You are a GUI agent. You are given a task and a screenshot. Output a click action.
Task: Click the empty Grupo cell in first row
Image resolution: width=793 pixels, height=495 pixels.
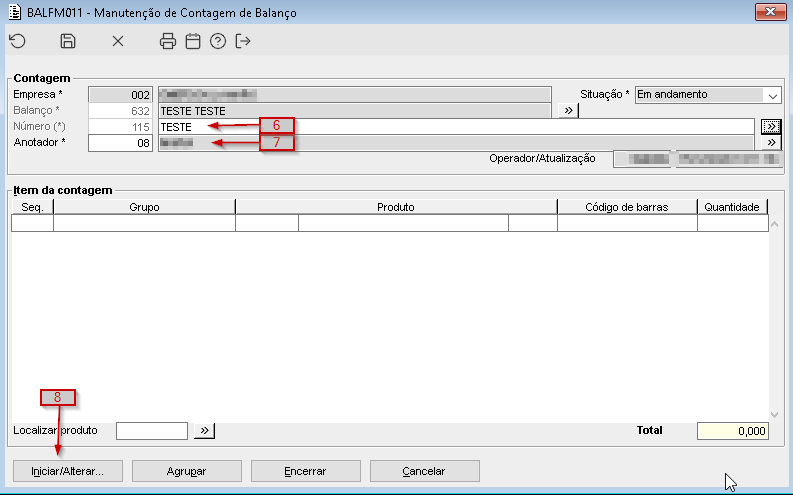click(144, 223)
